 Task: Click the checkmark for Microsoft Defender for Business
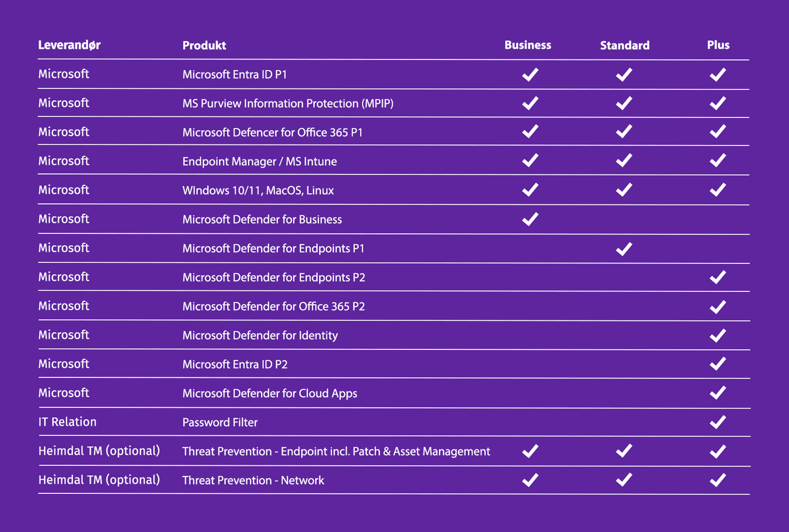pyautogui.click(x=530, y=219)
